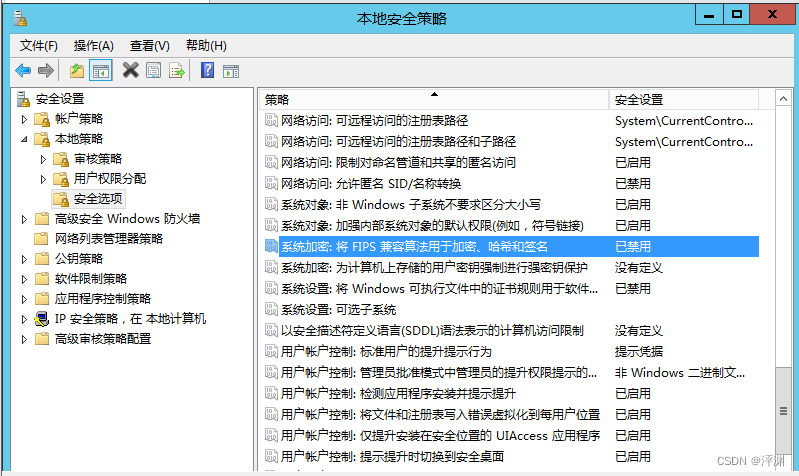Click the Delete X toolbar icon
Image resolution: width=799 pixels, height=476 pixels.
coord(130,70)
